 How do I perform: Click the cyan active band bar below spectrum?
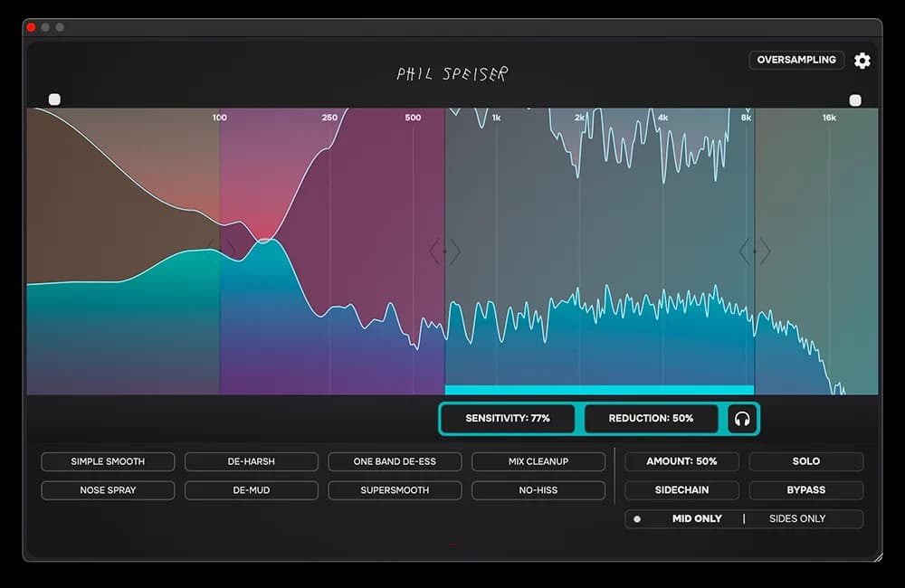pos(599,390)
